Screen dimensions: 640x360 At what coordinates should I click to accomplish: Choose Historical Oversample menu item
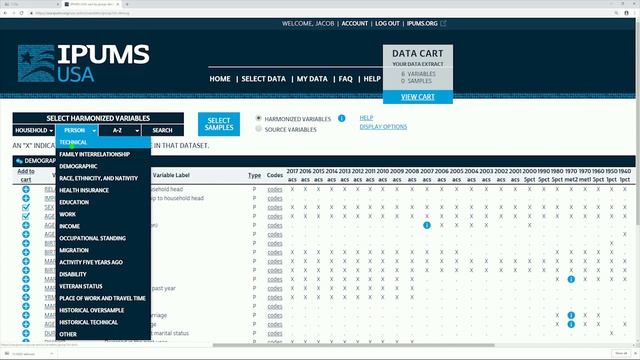(x=103, y=310)
